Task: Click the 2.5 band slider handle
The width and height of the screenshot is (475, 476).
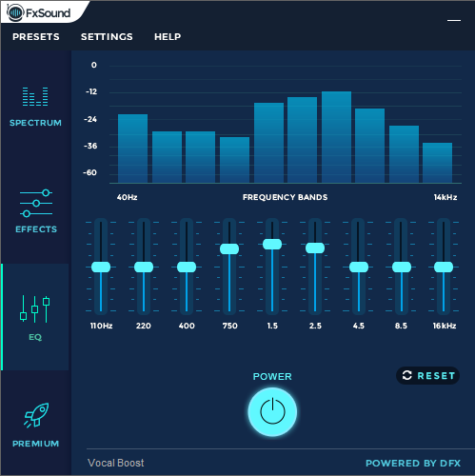Action: coord(315,248)
